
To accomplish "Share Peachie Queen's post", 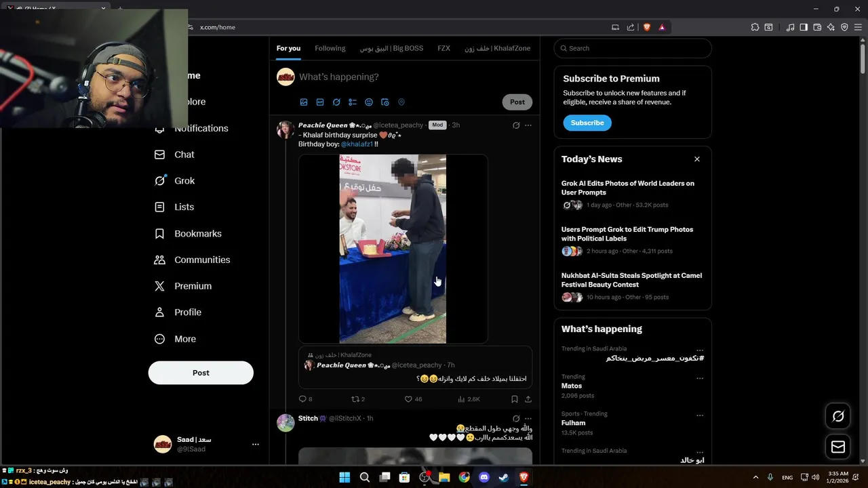I will coord(528,399).
